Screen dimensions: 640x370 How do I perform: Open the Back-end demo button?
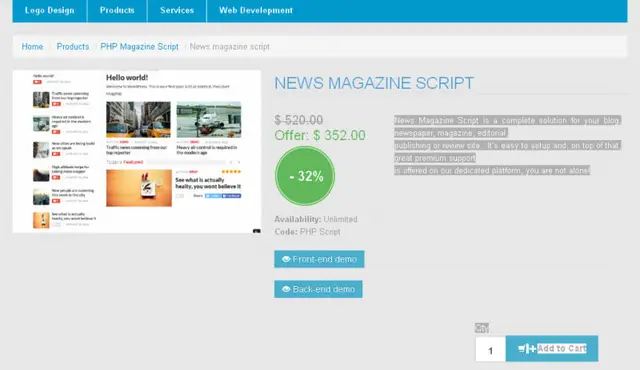318,289
